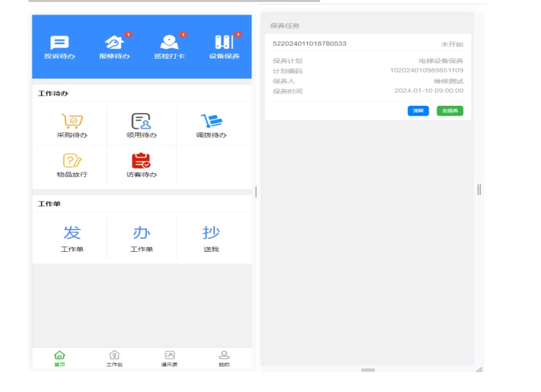
Task: Click the green 去保养 button
Action: (450, 110)
